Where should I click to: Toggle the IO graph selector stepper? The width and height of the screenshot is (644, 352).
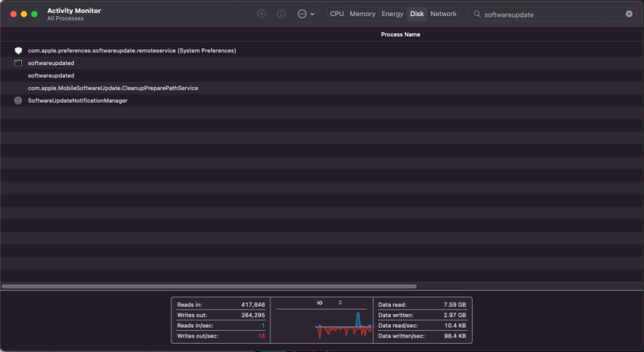pyautogui.click(x=340, y=302)
